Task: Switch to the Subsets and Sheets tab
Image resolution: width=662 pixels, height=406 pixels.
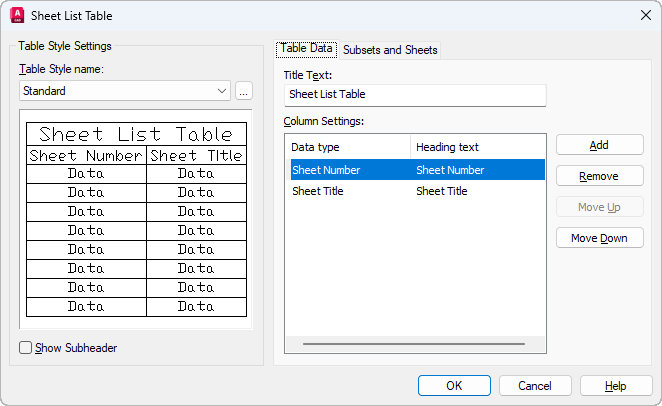Action: click(390, 50)
